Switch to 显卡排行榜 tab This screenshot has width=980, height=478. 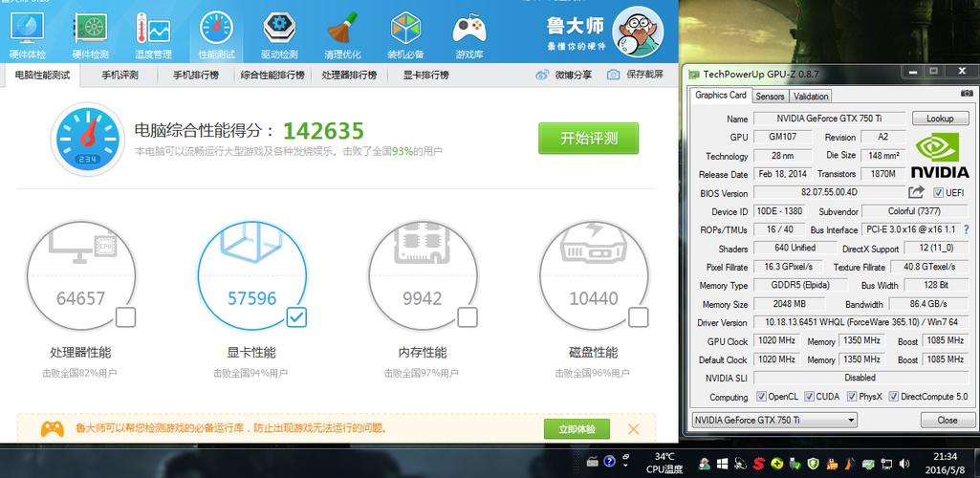pyautogui.click(x=425, y=75)
